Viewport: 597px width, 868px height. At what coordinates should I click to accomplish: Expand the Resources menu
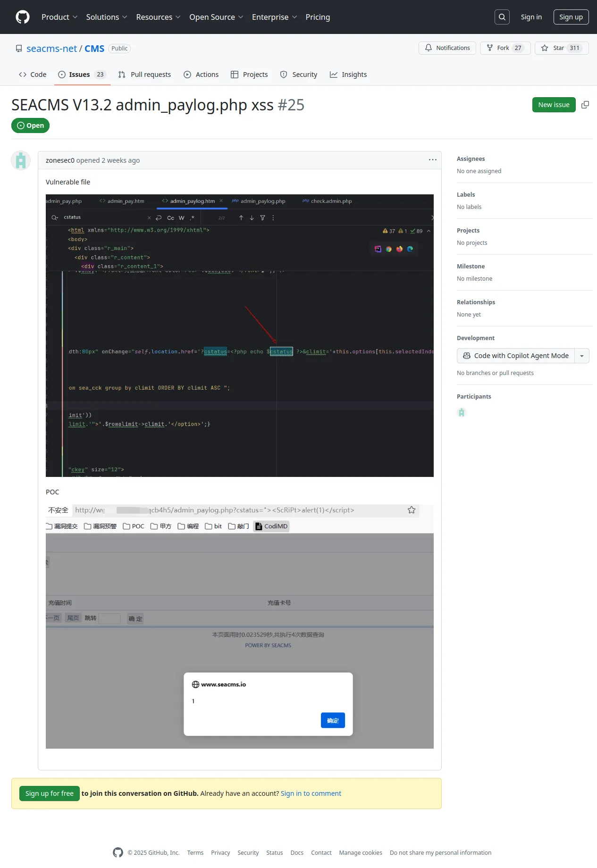click(x=158, y=17)
